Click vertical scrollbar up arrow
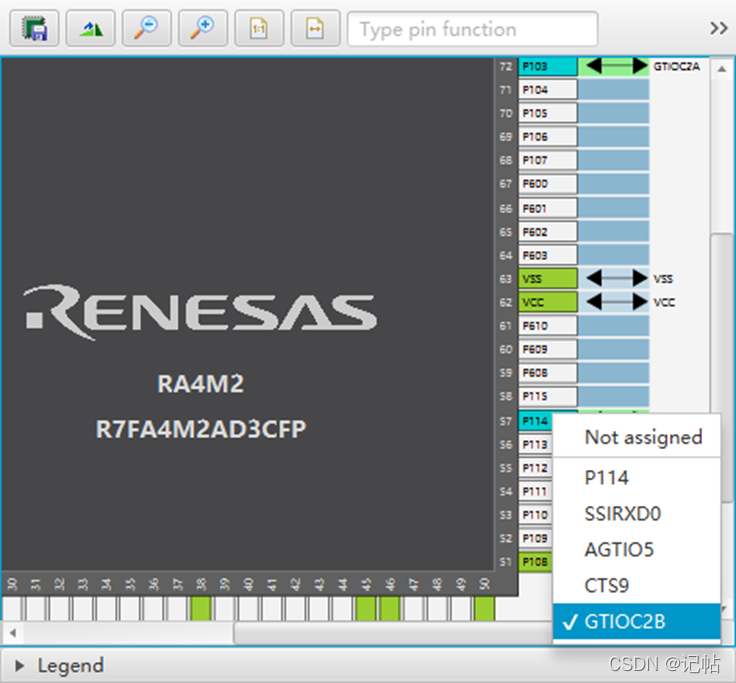 (x=721, y=69)
